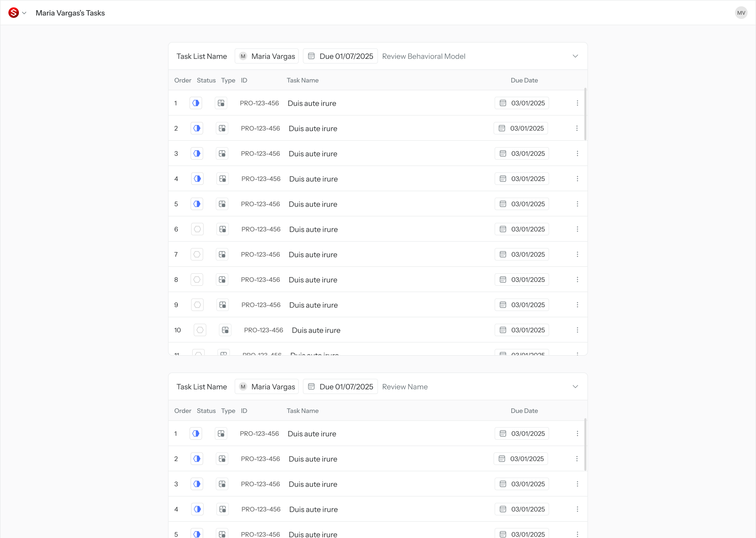Click the calendar icon on task 1's due date
This screenshot has height=538, width=756.
[503, 103]
